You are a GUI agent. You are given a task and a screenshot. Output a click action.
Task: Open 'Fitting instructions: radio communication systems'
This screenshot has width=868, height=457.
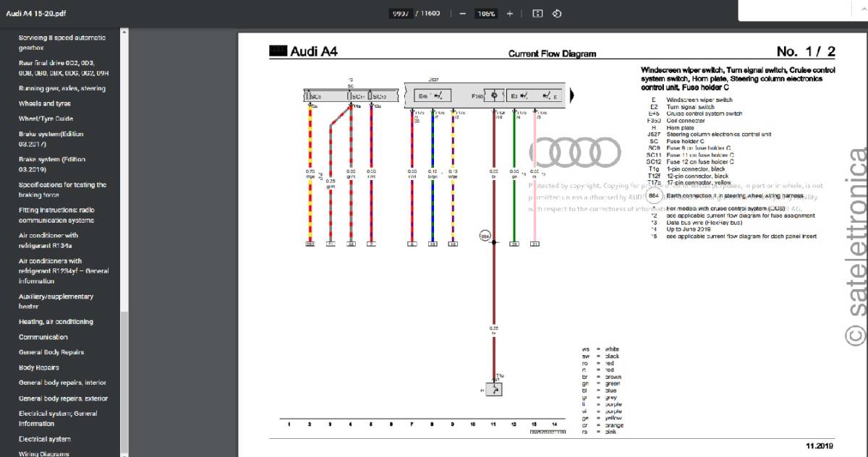(x=56, y=215)
